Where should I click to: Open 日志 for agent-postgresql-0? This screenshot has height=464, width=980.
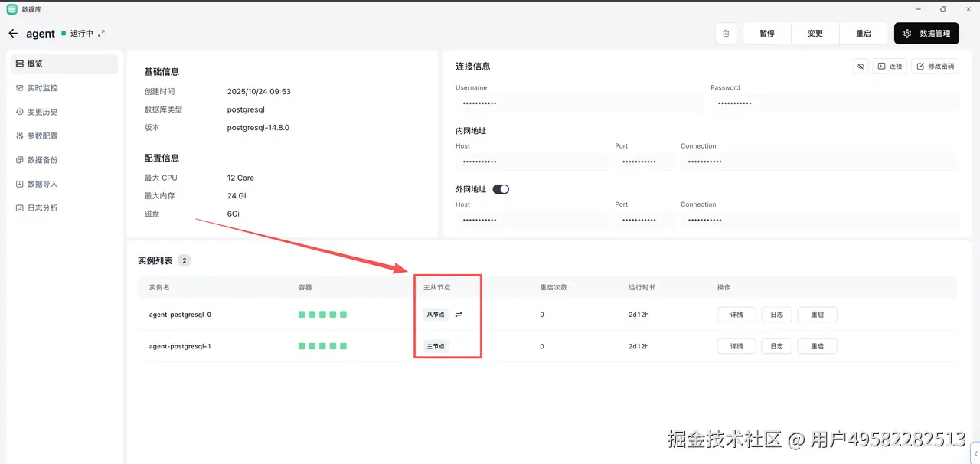[776, 315]
